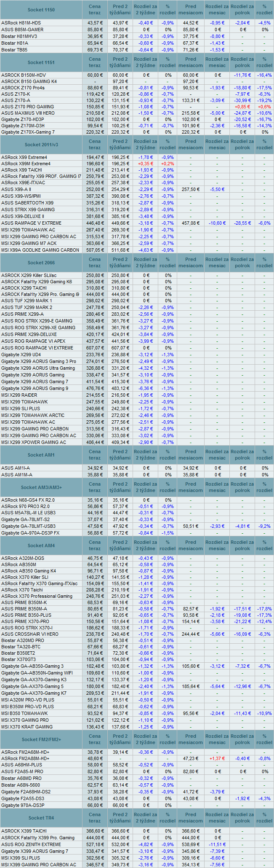Select the ASROCK B150 GAMING K4 name
Viewport: 274px width, 868px height.
(x=29, y=81)
